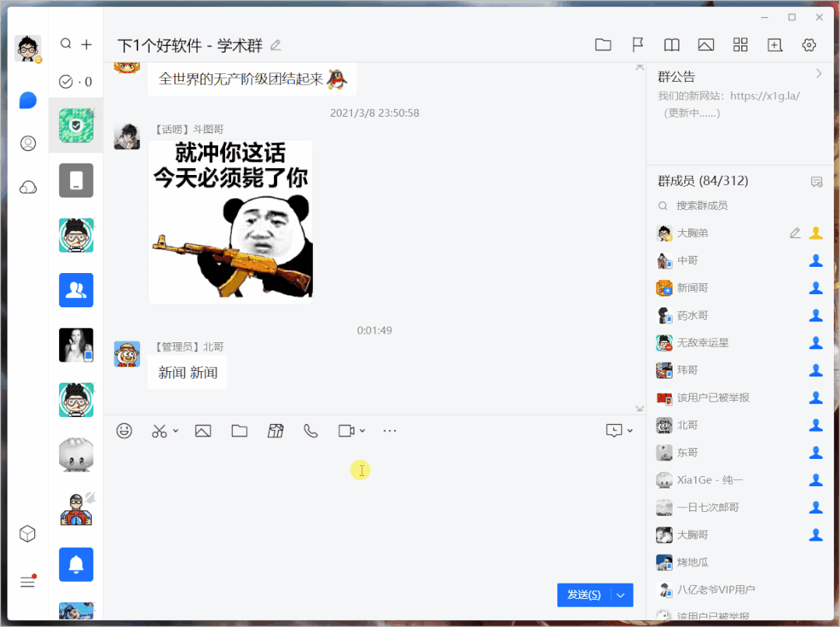
Task: Click the 发送(S) send button
Action: click(x=584, y=595)
